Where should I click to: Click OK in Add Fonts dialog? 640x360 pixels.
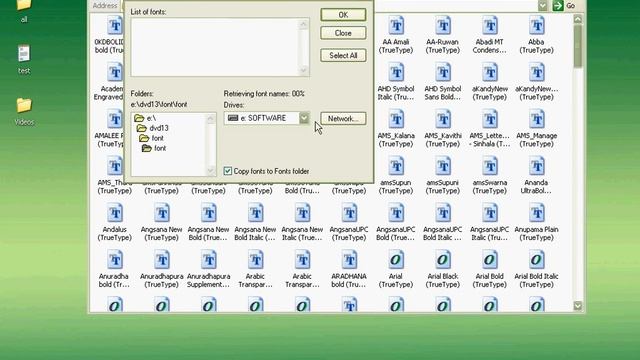point(343,15)
